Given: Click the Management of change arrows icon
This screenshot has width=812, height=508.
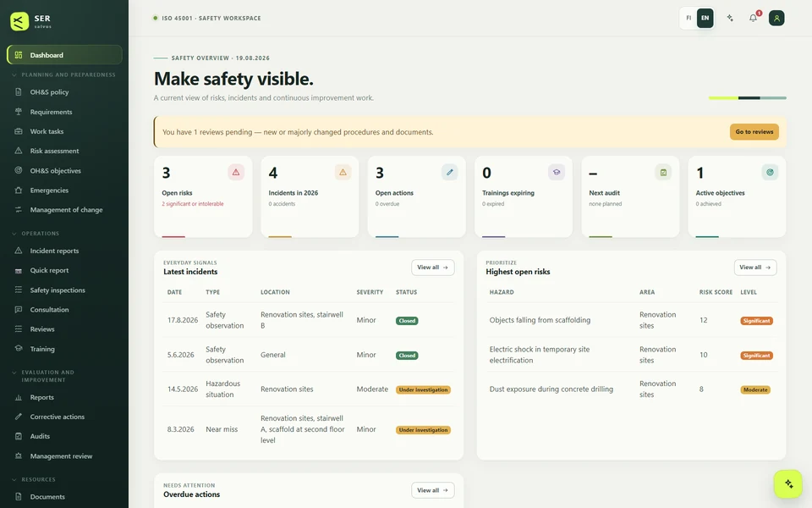Looking at the screenshot, I should pyautogui.click(x=19, y=209).
